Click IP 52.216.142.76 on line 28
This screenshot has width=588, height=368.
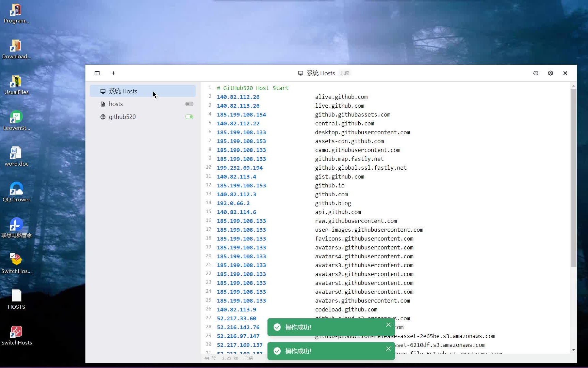[238, 327]
